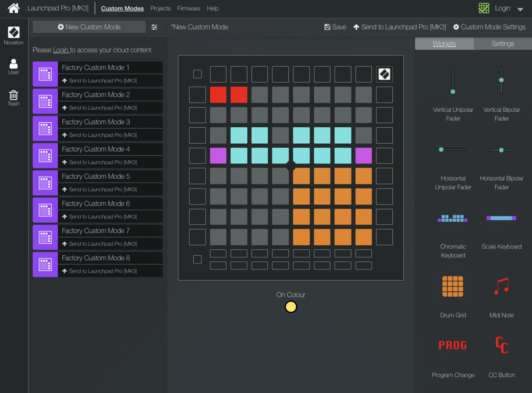Image resolution: width=532 pixels, height=393 pixels.
Task: Click the Factory Custom Mode 8 thumbnail icon
Action: click(45, 264)
